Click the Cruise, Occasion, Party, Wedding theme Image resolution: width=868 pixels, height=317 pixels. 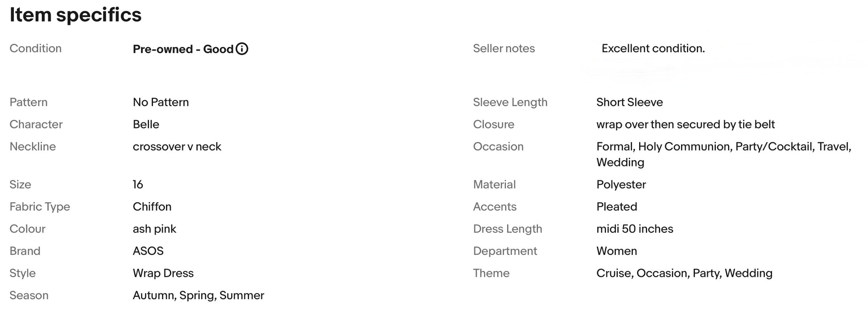(x=684, y=273)
